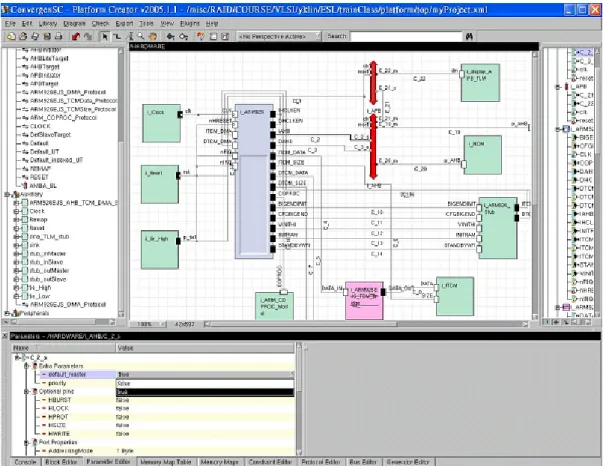
Task: Switch to the Bus Editor tab
Action: tap(363, 462)
